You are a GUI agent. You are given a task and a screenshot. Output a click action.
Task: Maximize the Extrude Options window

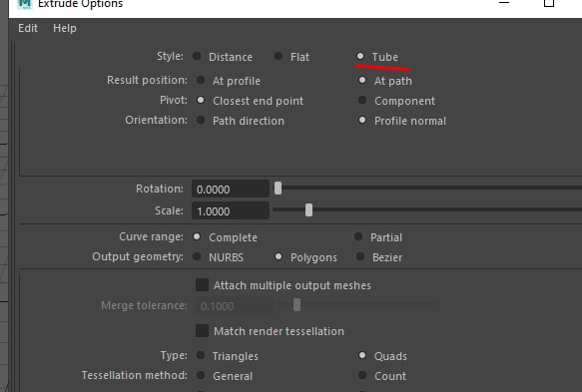[x=549, y=3]
